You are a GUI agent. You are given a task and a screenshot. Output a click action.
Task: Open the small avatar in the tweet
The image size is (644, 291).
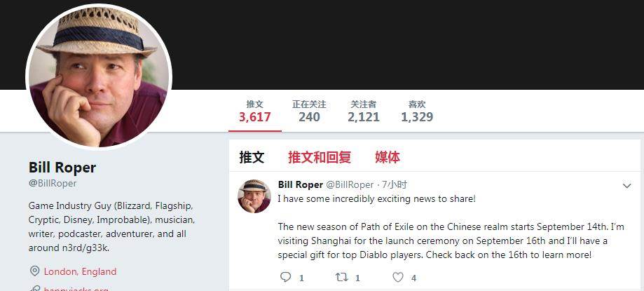(x=254, y=196)
